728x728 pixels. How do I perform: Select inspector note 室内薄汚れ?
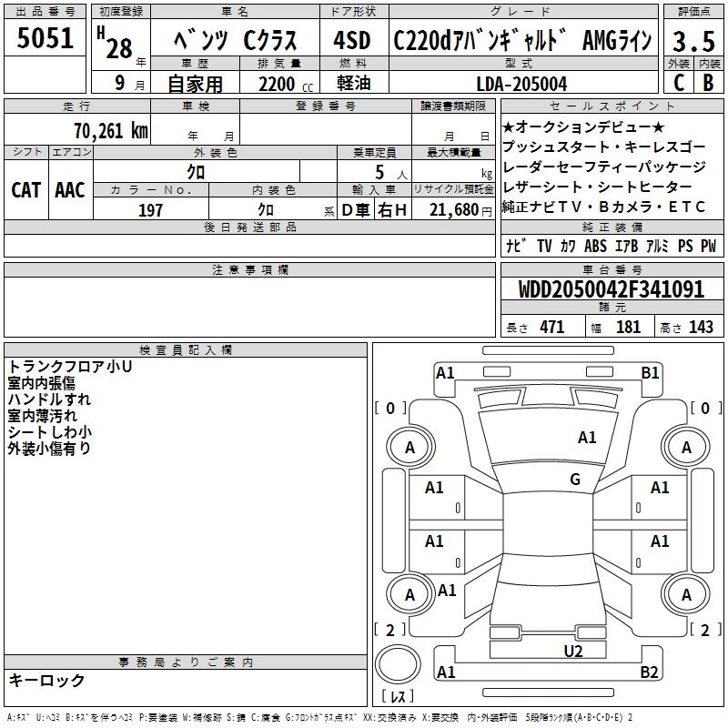(42, 416)
